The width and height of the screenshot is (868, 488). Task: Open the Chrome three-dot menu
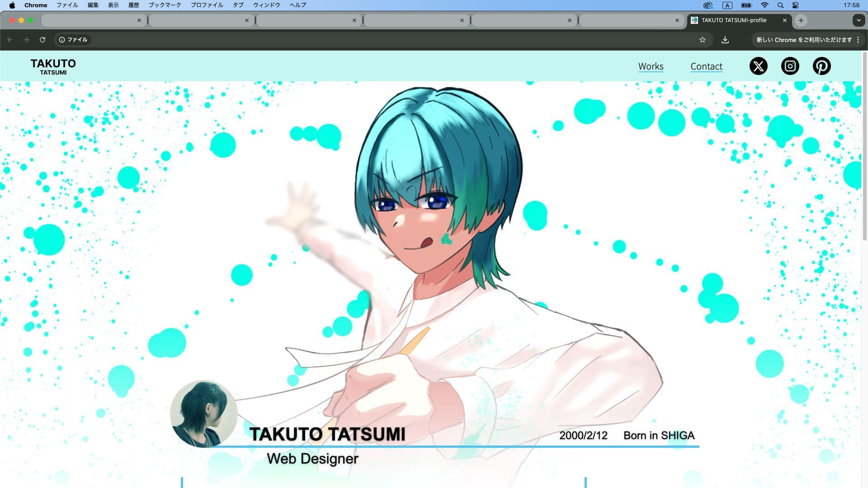point(858,40)
